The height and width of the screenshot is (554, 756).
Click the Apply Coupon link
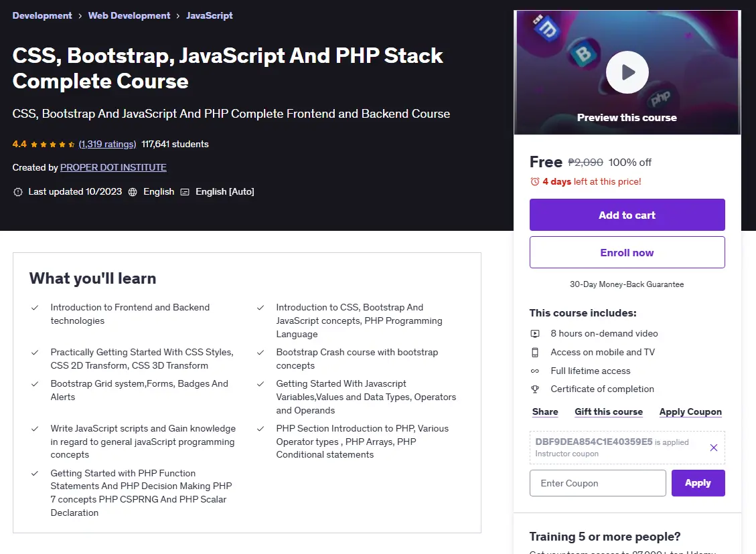coord(690,412)
